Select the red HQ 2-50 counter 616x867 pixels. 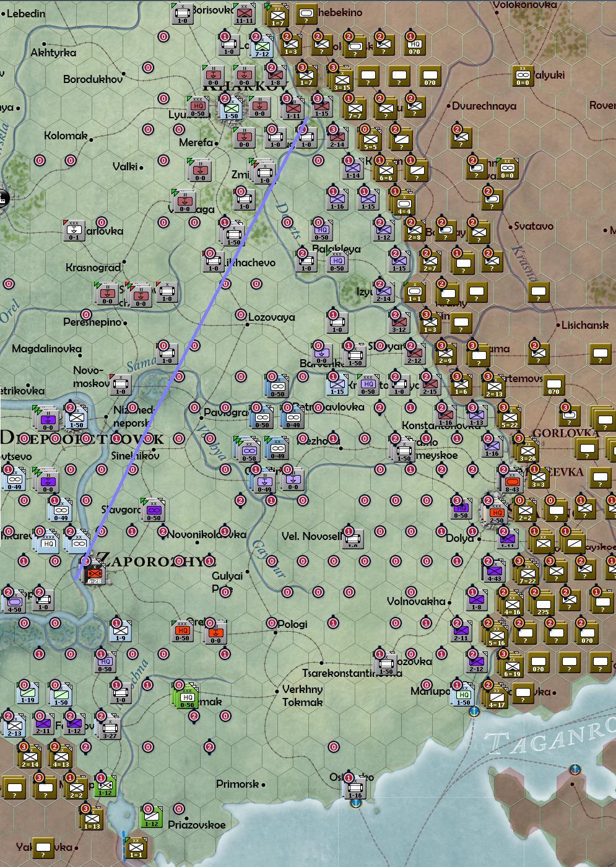click(497, 513)
